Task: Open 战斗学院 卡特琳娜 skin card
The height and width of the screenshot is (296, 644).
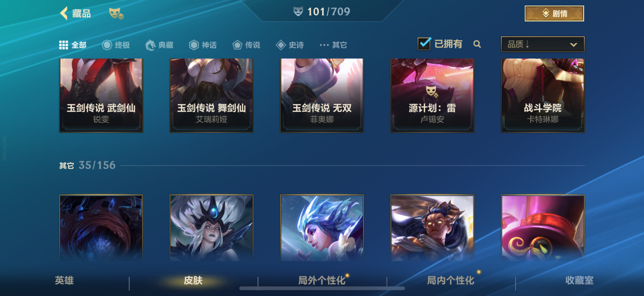Action: pyautogui.click(x=543, y=95)
